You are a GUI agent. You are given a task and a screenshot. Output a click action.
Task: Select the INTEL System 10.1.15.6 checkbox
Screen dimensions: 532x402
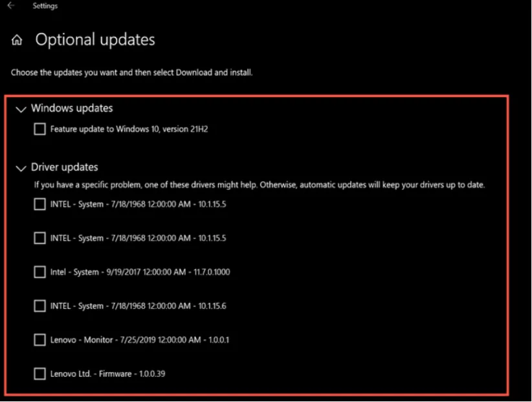[39, 306]
